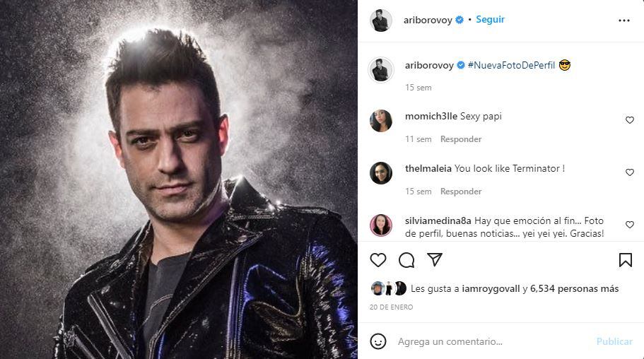Open ariborovoy header profile picture

point(381,20)
